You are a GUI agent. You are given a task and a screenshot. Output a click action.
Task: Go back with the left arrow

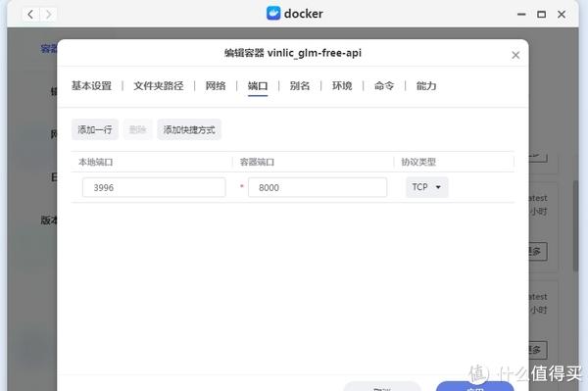(x=30, y=15)
